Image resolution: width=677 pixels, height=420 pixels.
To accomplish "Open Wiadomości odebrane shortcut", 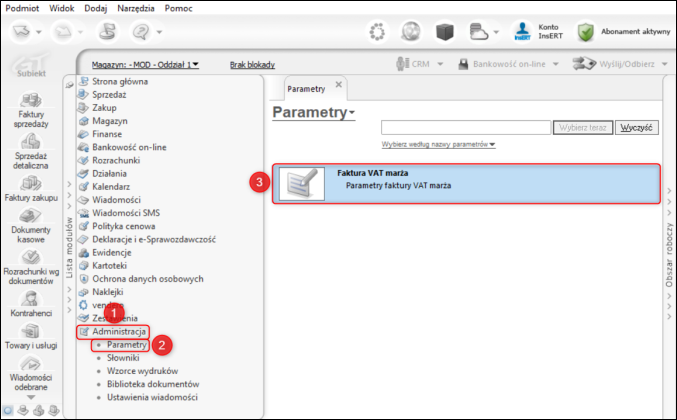I will (31, 373).
